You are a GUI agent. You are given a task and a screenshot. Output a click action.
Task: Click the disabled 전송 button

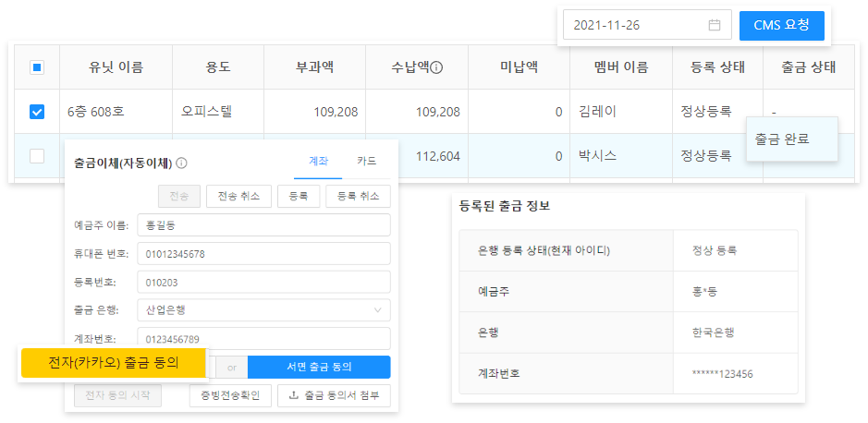point(178,197)
